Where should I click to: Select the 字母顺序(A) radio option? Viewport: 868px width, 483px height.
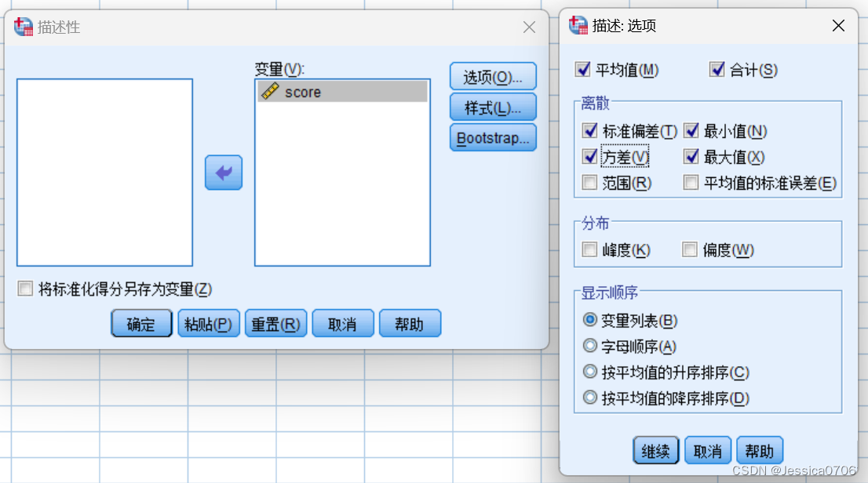(590, 346)
